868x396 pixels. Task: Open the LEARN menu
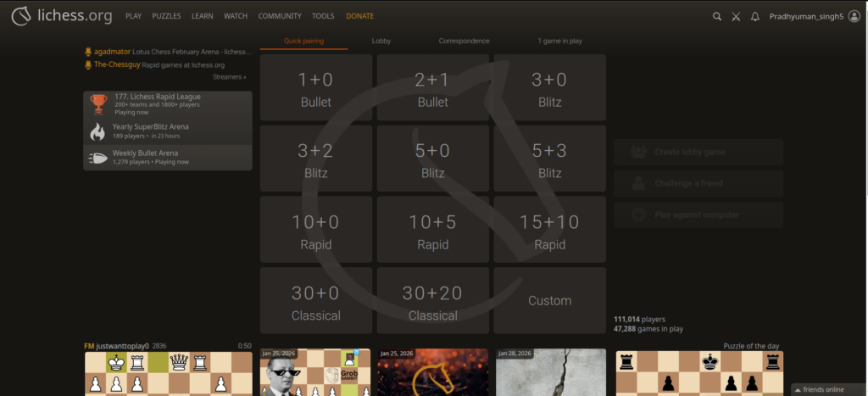pyautogui.click(x=202, y=16)
